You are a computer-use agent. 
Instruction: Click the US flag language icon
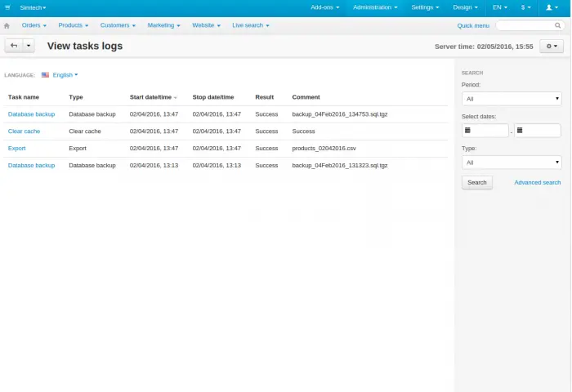click(x=46, y=75)
